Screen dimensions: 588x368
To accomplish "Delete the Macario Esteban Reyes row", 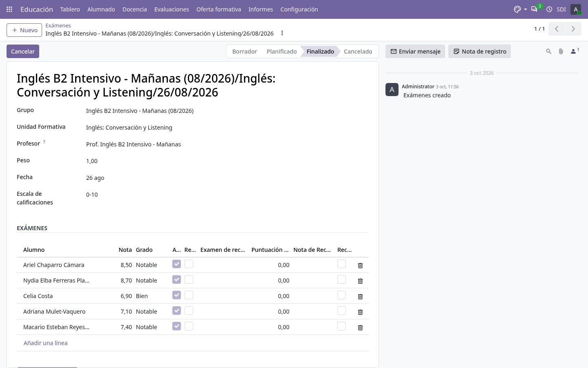I will [x=360, y=328].
